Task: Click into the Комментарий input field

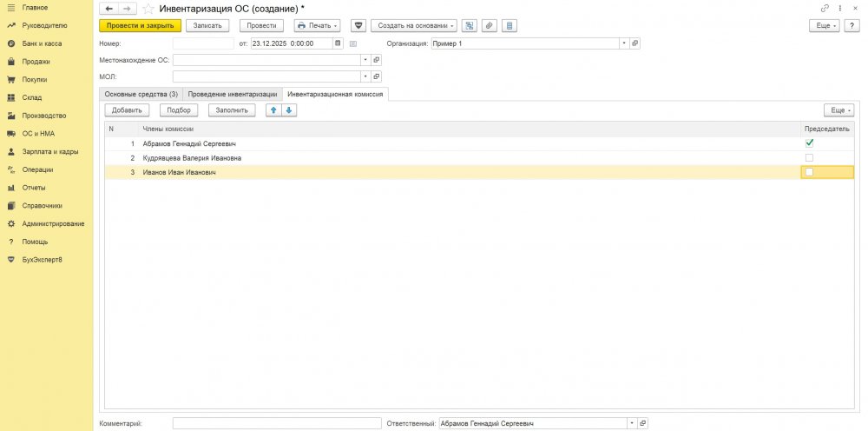Action: (x=276, y=423)
